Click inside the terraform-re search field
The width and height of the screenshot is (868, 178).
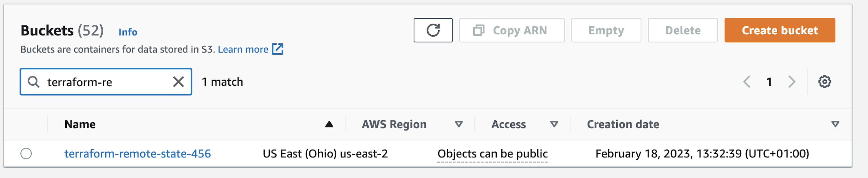tap(104, 82)
